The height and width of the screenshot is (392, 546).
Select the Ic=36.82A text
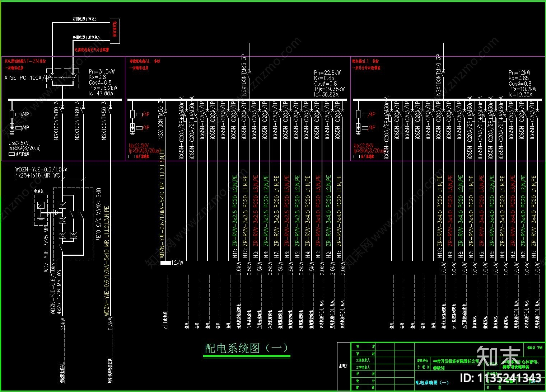tap(326, 95)
